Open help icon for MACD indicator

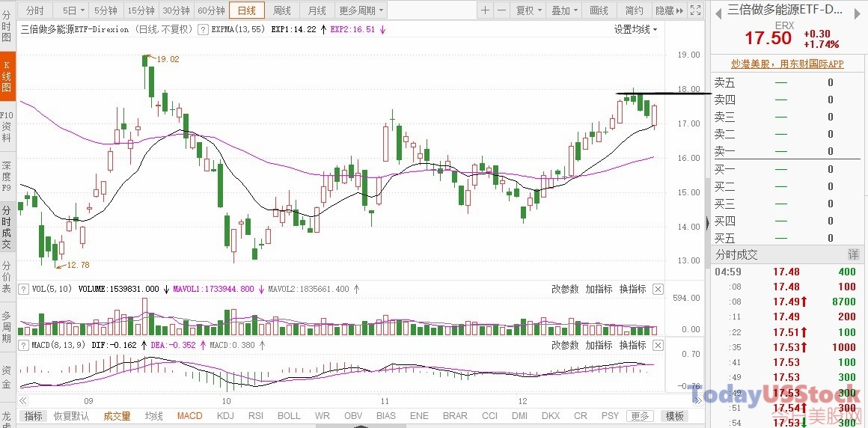pyautogui.click(x=25, y=346)
